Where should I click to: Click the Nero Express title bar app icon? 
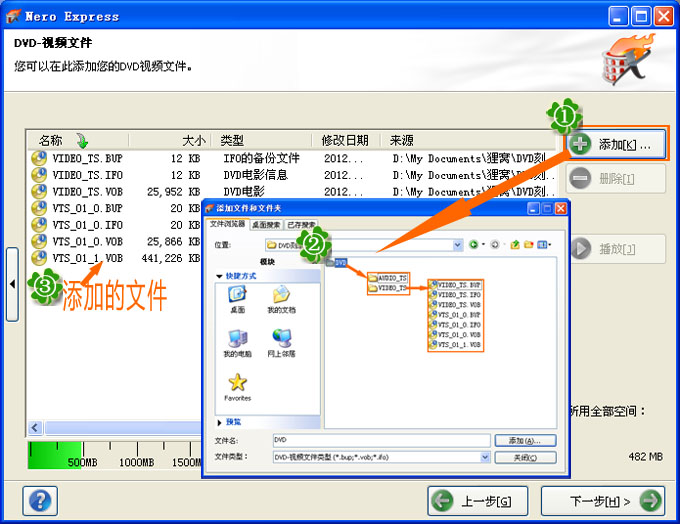coord(13,16)
